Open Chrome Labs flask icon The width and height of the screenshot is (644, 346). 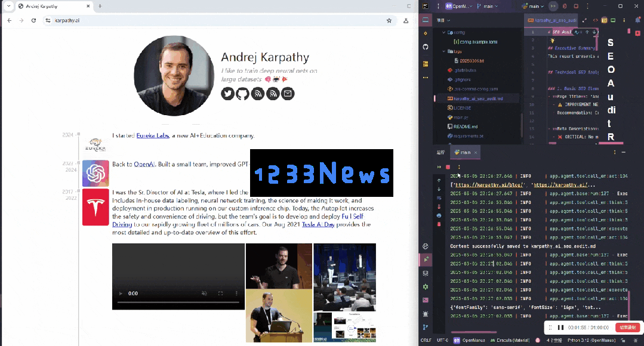point(406,20)
